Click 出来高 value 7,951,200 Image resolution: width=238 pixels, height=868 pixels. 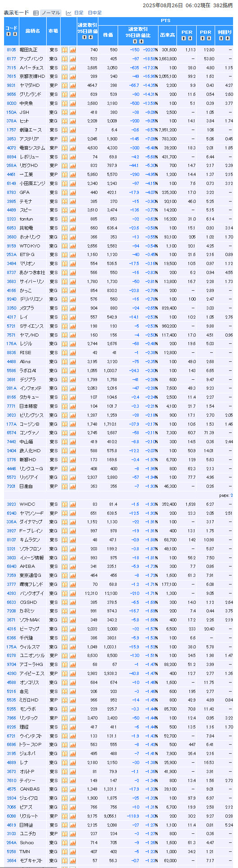point(167,130)
